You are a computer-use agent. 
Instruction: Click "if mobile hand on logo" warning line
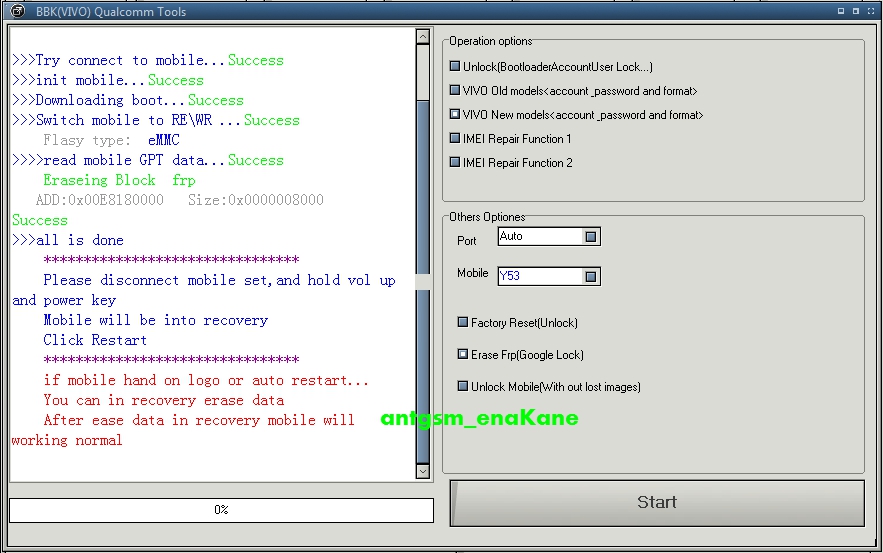[x=206, y=381]
